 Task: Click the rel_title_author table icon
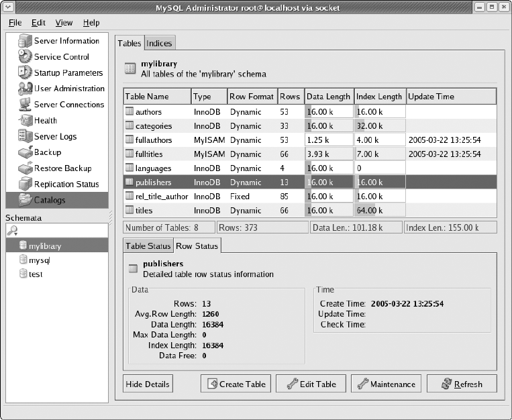pos(130,196)
